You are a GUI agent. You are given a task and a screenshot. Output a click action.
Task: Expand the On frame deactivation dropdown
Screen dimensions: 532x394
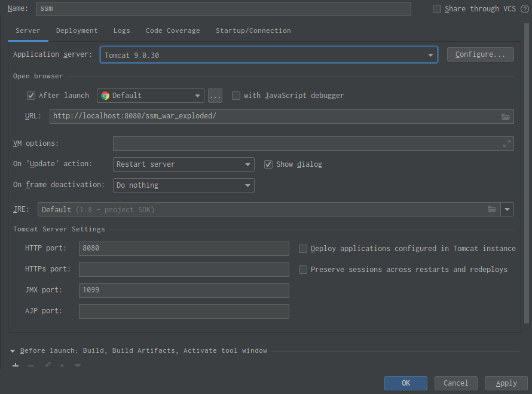(184, 185)
